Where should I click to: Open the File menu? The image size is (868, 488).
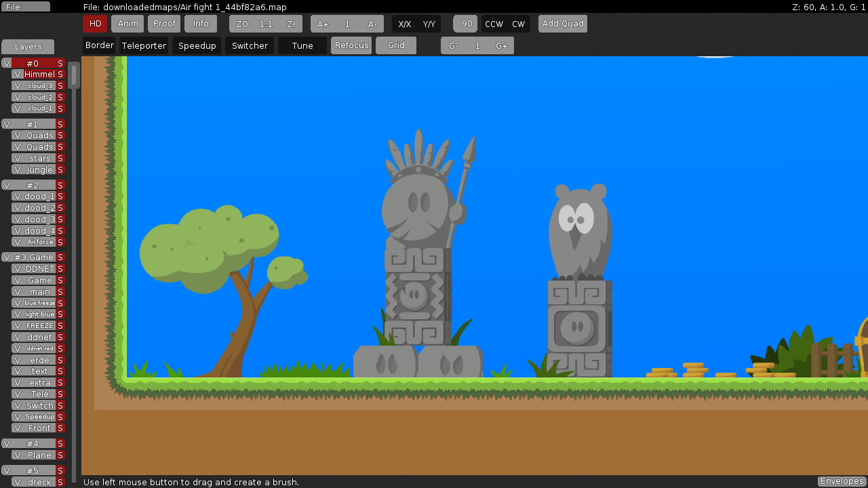coord(25,7)
